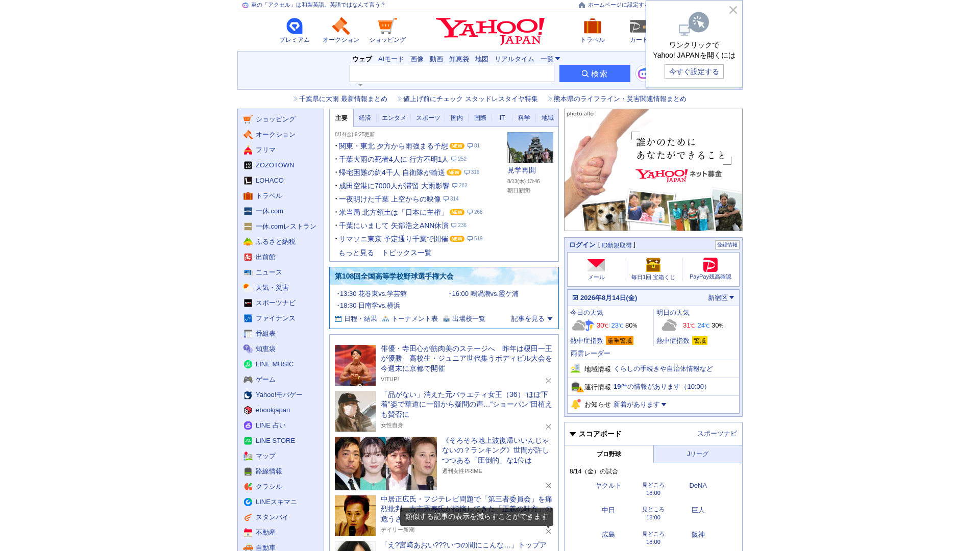This screenshot has height=551, width=980.
Task: Open LINE STORE in the sidebar
Action: point(275,441)
